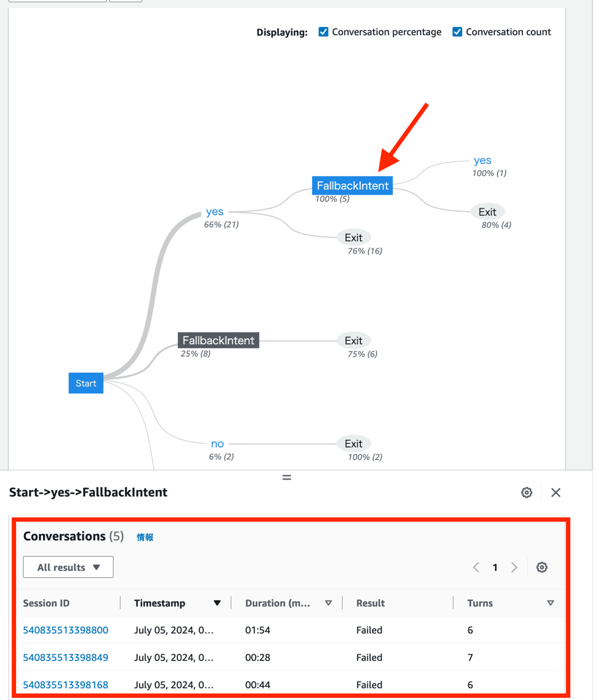
Task: Click Failed result for session 540835513398849
Action: point(369,657)
